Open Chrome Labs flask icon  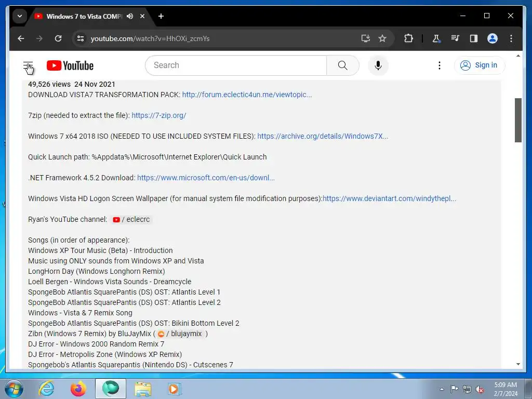(436, 38)
